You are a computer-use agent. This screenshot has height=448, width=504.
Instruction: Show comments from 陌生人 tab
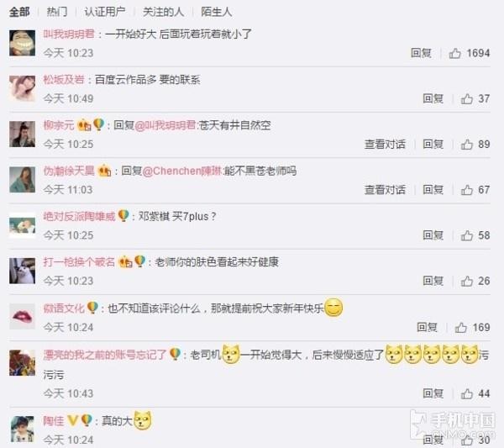[x=217, y=12]
